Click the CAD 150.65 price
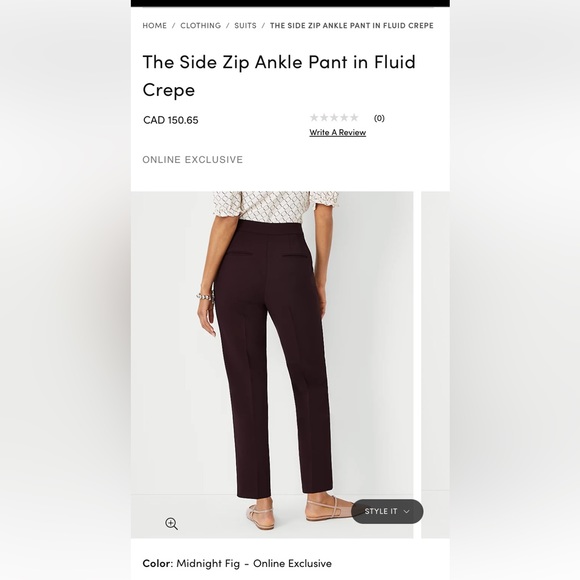 pos(171,120)
